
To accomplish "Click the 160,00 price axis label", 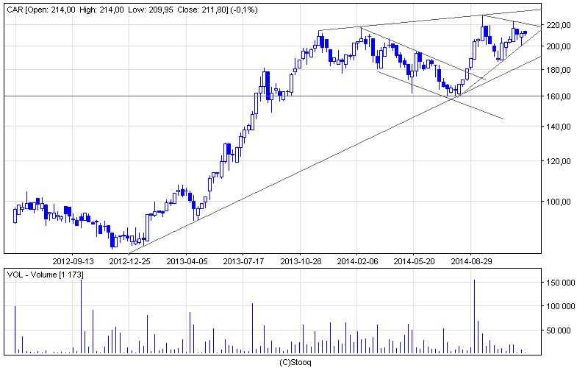I will [559, 96].
